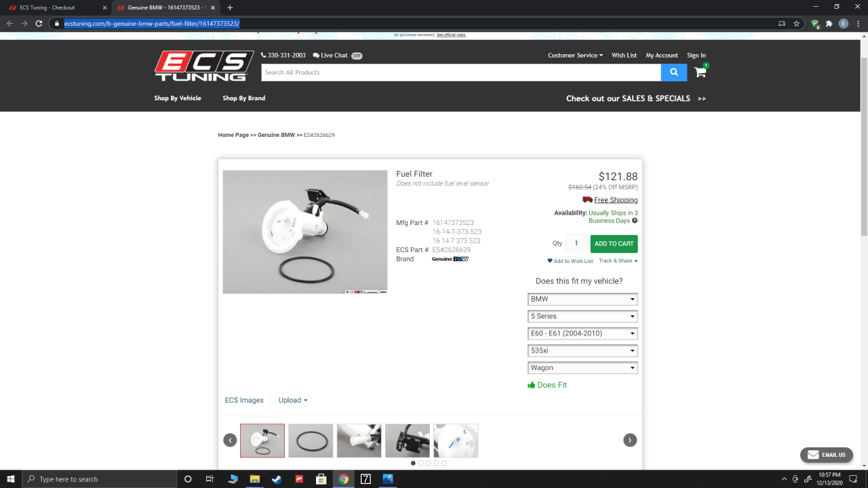Click the main fuel filter product image

pyautogui.click(x=305, y=232)
